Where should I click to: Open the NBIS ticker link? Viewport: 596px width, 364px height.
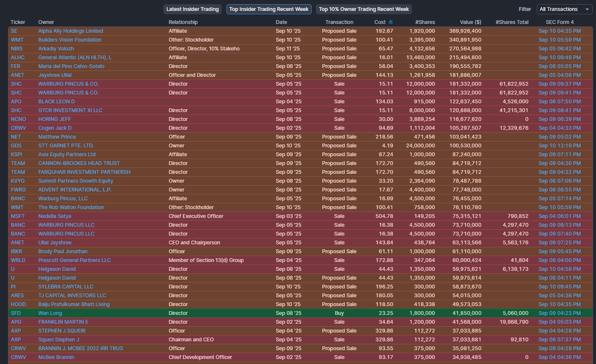pyautogui.click(x=17, y=49)
